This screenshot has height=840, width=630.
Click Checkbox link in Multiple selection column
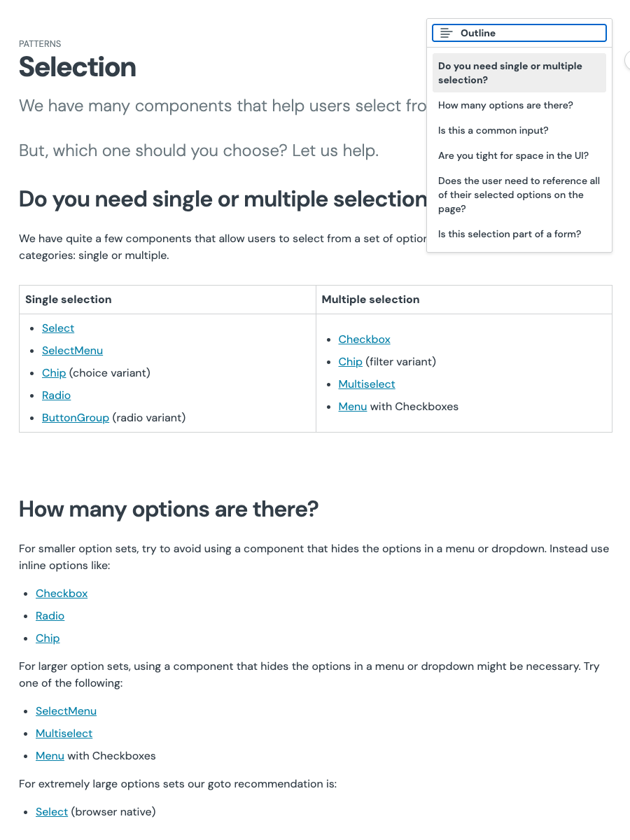click(364, 339)
